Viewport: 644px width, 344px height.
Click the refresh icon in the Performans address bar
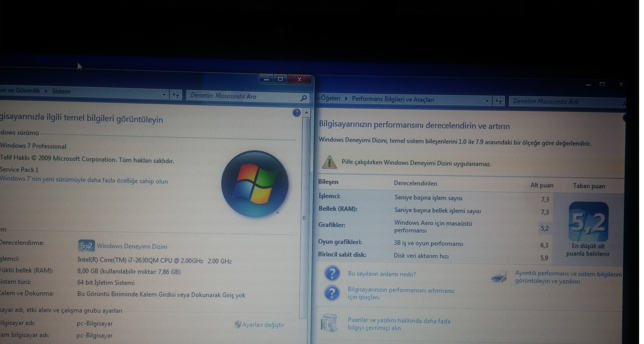pos(498,101)
